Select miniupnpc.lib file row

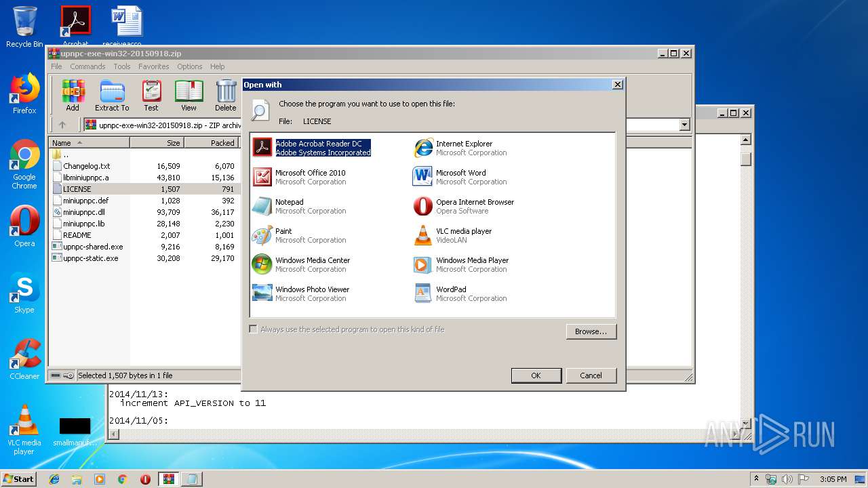point(144,224)
